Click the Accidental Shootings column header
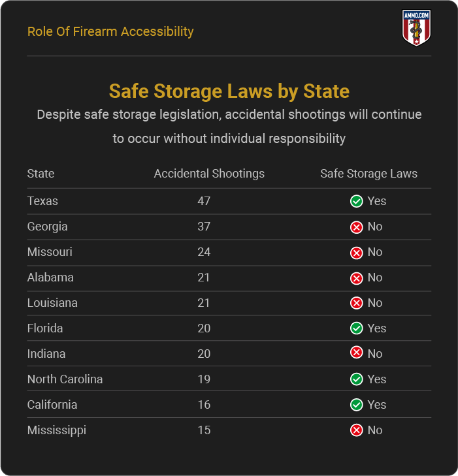458x476 pixels. tap(209, 174)
